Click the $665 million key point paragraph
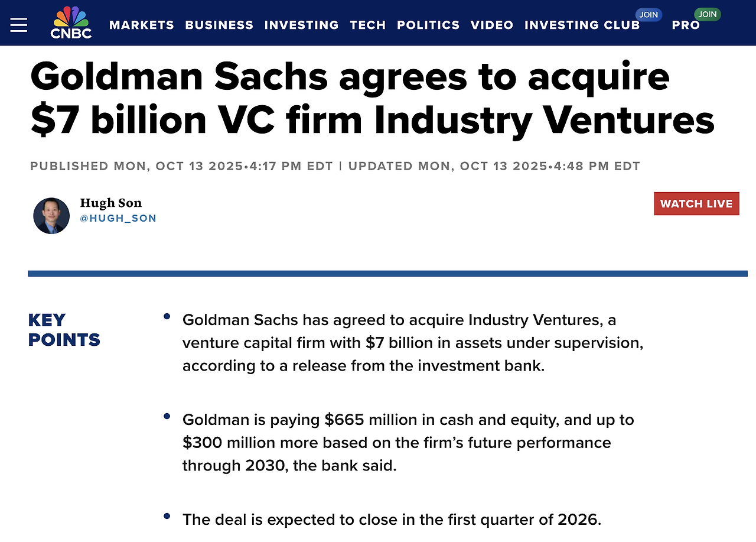 point(408,443)
